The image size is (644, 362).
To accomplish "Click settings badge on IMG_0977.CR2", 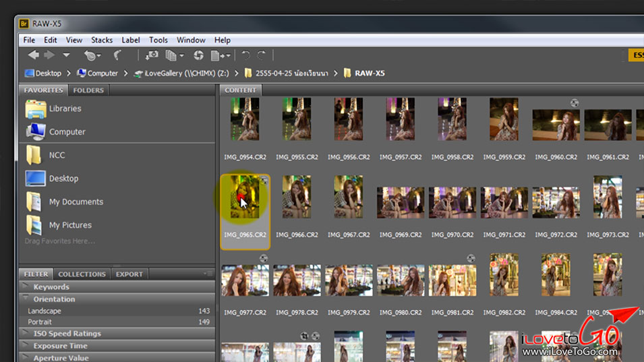I will coord(263,259).
